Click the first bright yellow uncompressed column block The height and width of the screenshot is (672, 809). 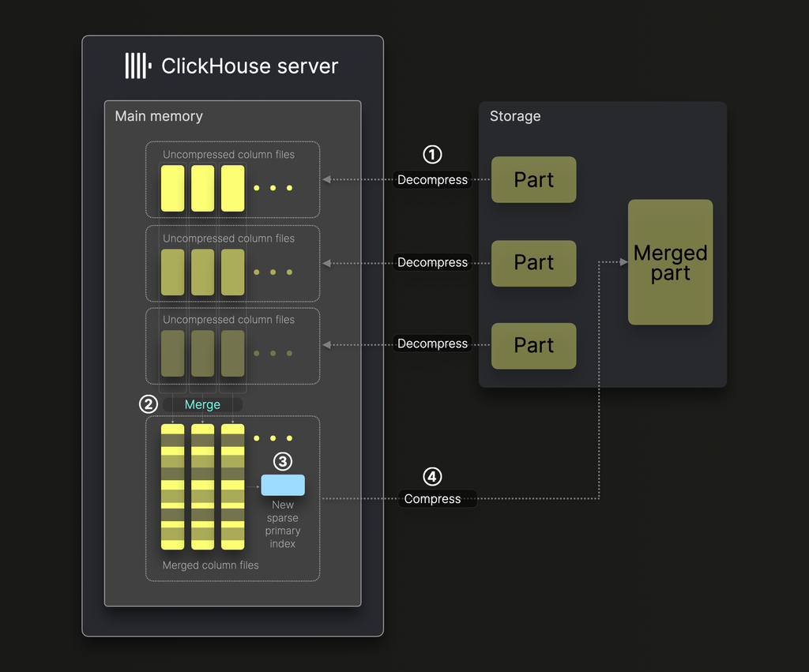172,188
